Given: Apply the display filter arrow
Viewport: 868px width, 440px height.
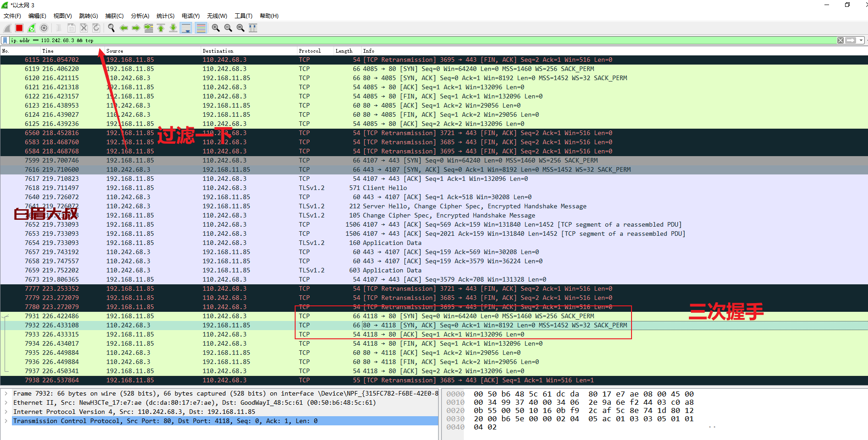Looking at the screenshot, I should coord(851,40).
